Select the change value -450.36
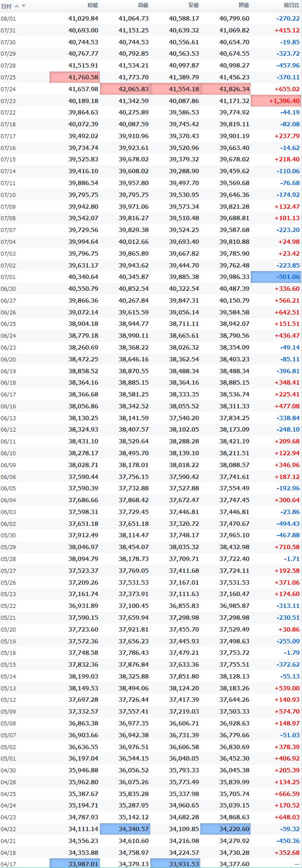 point(288,841)
